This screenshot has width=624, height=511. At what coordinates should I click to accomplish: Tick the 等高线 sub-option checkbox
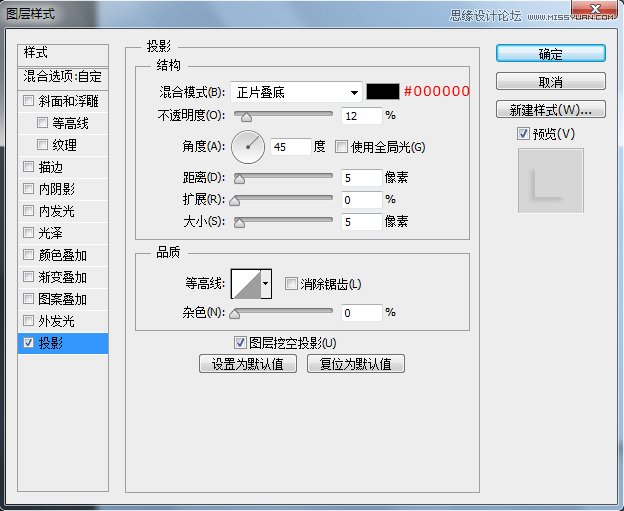coord(42,122)
